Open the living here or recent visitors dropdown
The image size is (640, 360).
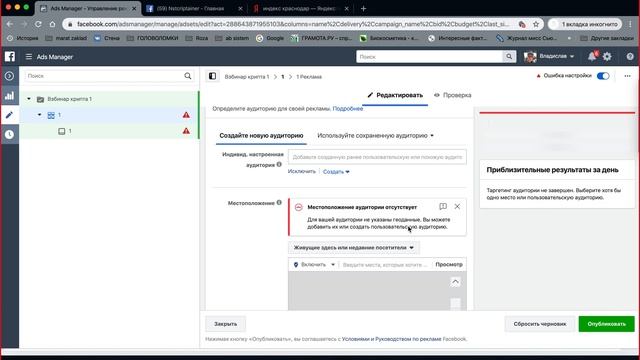click(x=353, y=248)
